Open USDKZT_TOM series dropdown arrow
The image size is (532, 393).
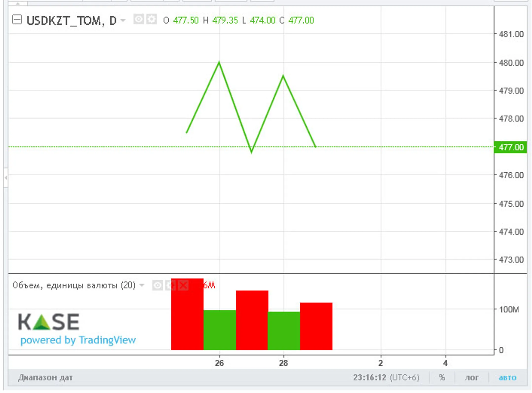[123, 20]
